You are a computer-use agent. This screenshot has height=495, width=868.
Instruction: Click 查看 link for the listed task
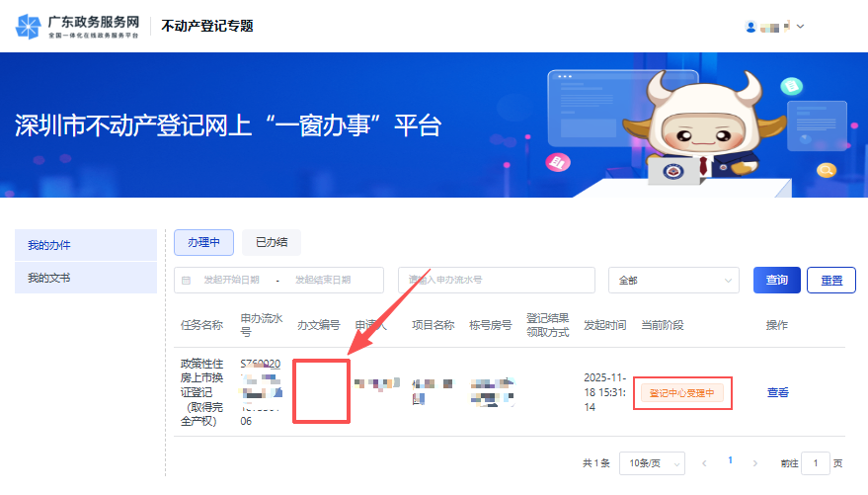pyautogui.click(x=778, y=392)
